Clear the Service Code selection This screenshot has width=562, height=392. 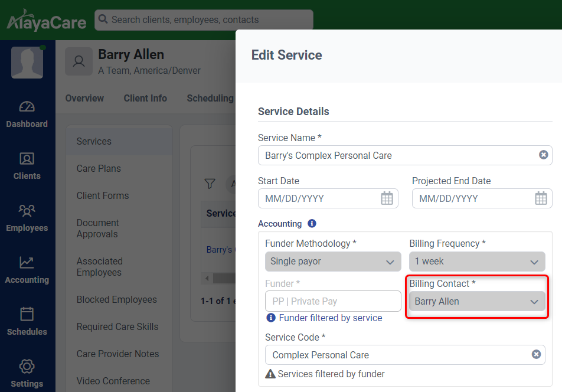click(x=536, y=355)
